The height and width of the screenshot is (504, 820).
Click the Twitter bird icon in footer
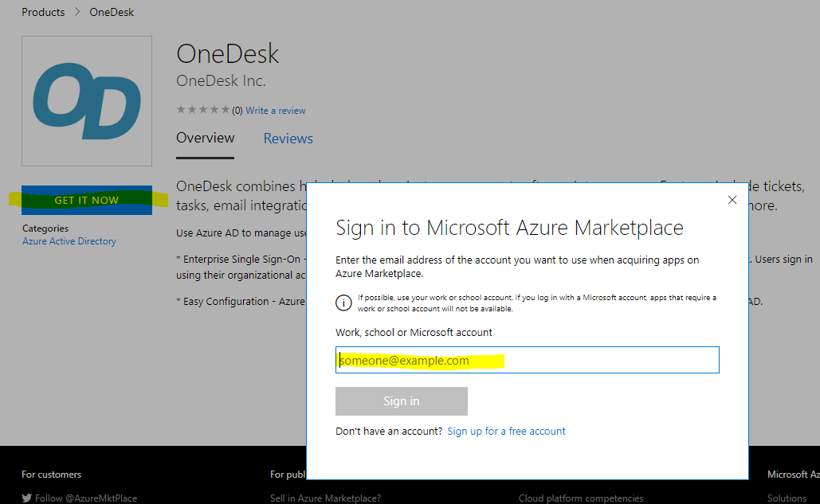27,498
